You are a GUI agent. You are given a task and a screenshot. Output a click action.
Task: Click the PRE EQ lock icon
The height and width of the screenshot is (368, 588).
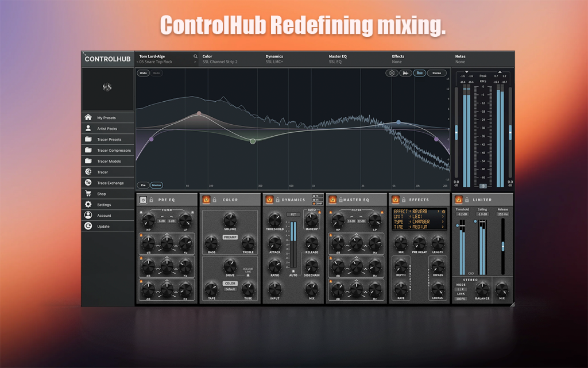tap(152, 200)
